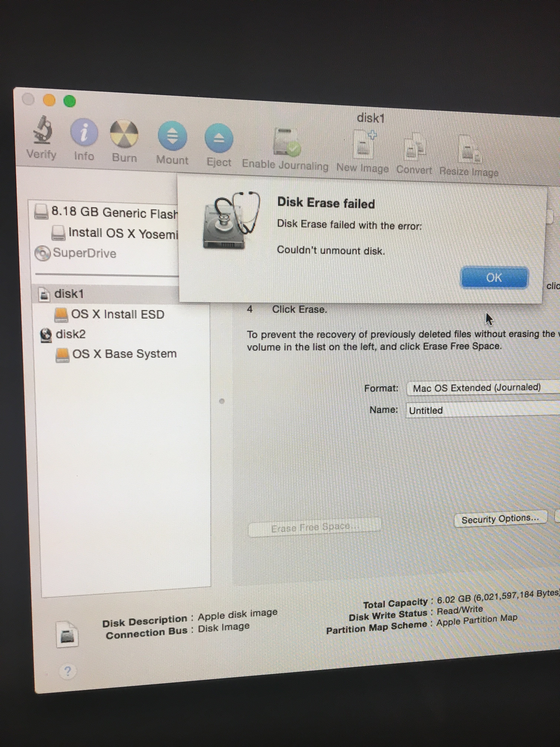Click the 'Disk Erase failed' heading
The width and height of the screenshot is (560, 747).
(x=326, y=203)
